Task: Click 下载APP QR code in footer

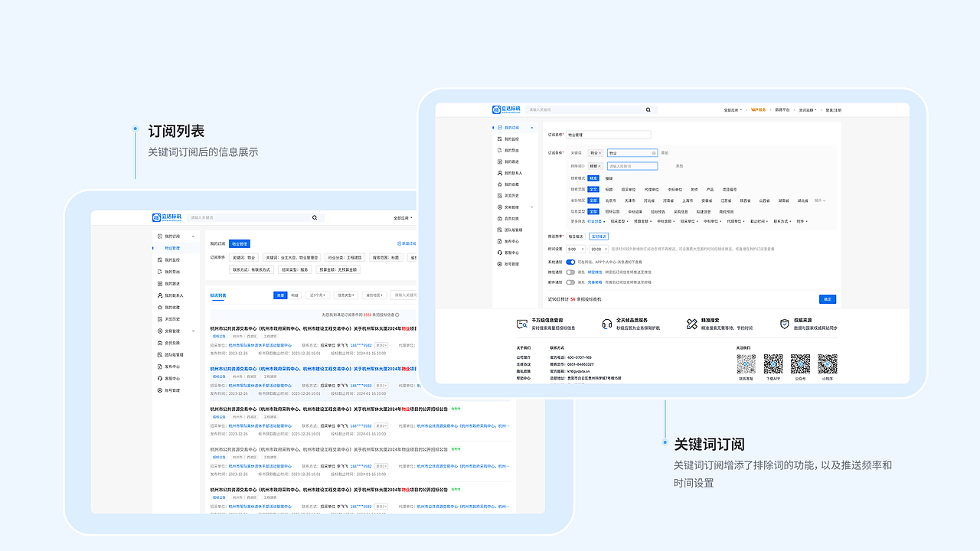Action: pyautogui.click(x=773, y=364)
